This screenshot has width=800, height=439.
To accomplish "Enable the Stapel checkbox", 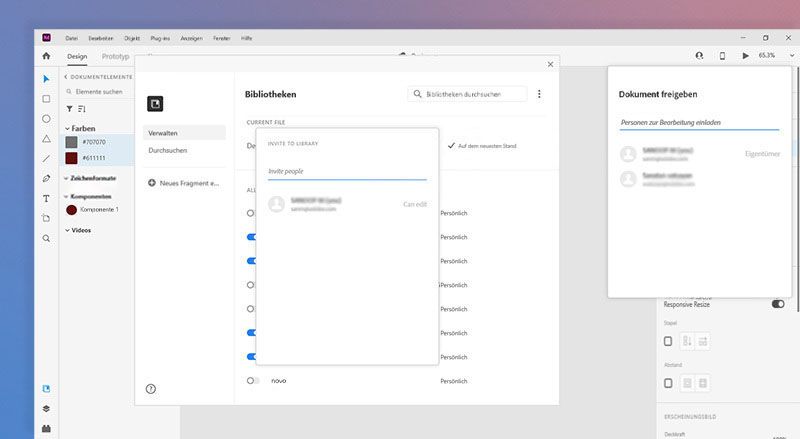I will (x=668, y=341).
